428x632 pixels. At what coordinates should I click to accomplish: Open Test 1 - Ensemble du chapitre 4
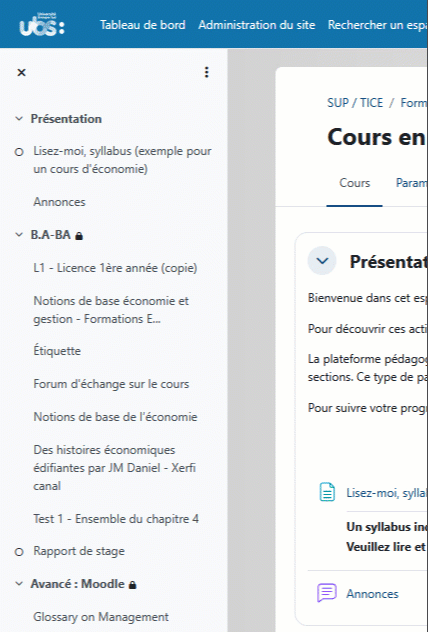pyautogui.click(x=116, y=519)
